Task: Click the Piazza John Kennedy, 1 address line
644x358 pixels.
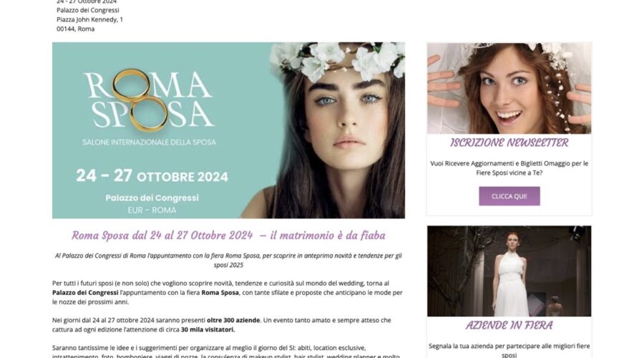Action: click(x=90, y=19)
